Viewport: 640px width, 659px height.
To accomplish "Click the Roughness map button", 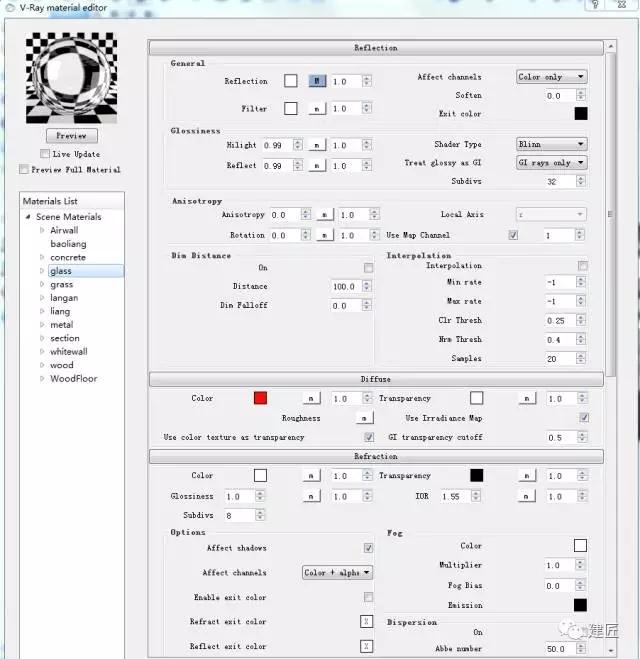I will point(364,418).
